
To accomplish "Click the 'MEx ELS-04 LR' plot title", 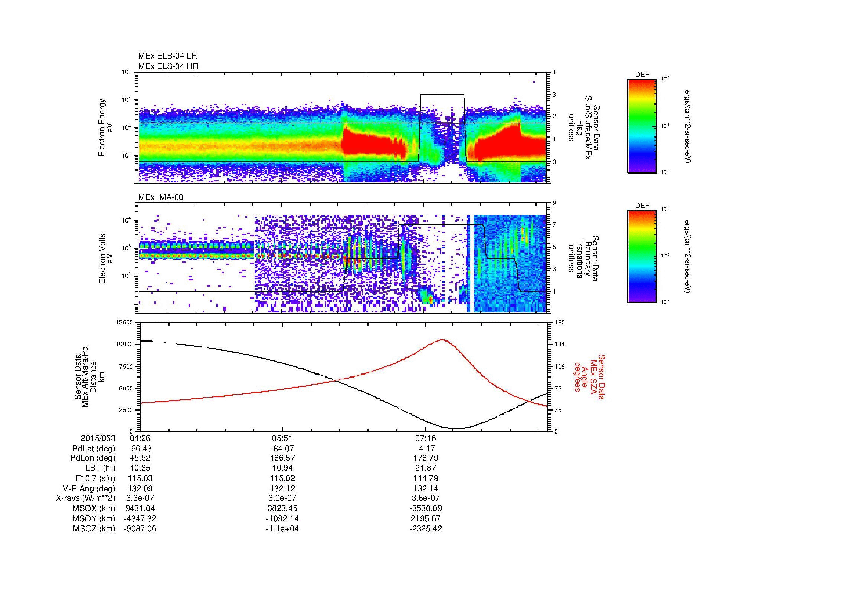I will coord(167,56).
